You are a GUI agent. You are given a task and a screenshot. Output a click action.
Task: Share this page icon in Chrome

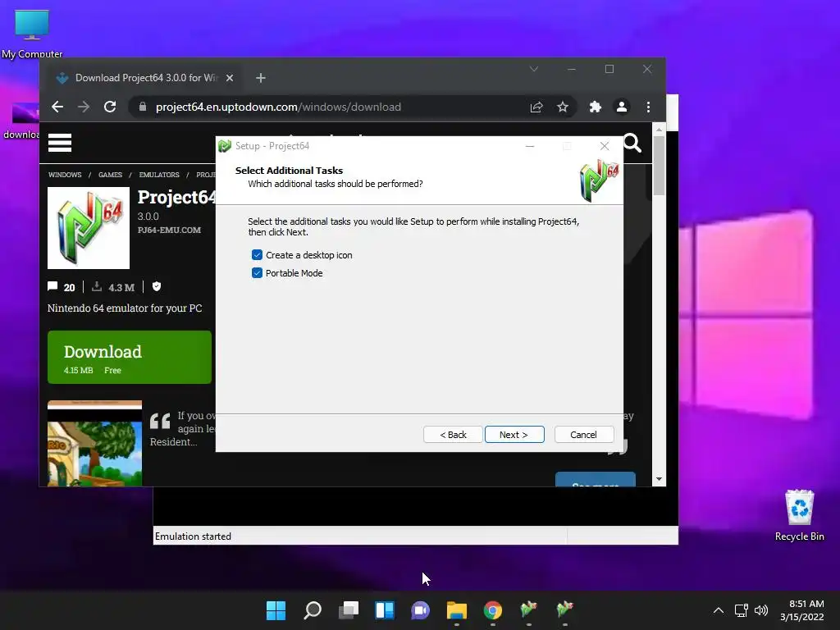click(x=536, y=107)
